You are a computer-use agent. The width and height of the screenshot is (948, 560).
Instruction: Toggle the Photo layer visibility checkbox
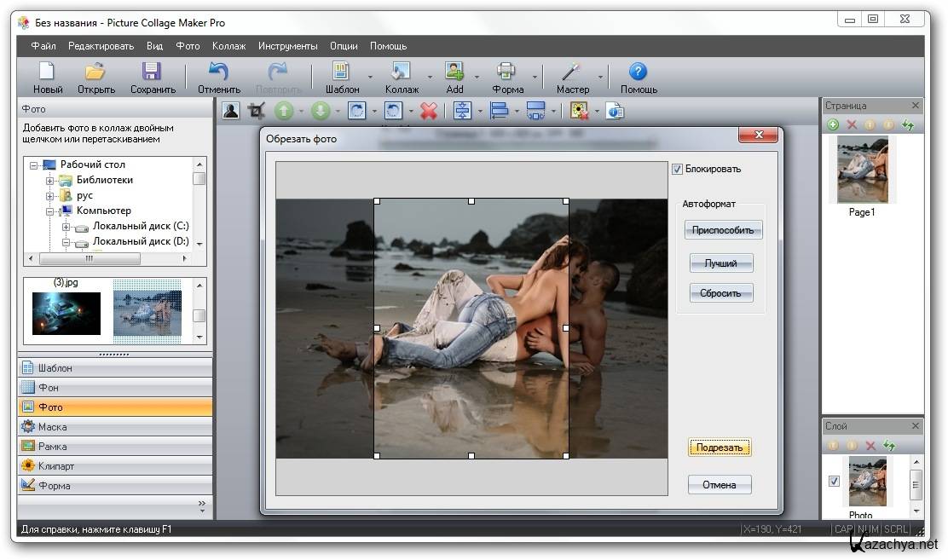click(x=834, y=481)
